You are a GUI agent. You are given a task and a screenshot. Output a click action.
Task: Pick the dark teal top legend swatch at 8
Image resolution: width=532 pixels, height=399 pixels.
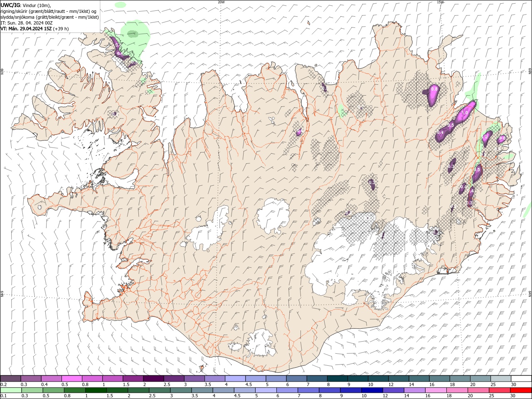click(x=337, y=379)
